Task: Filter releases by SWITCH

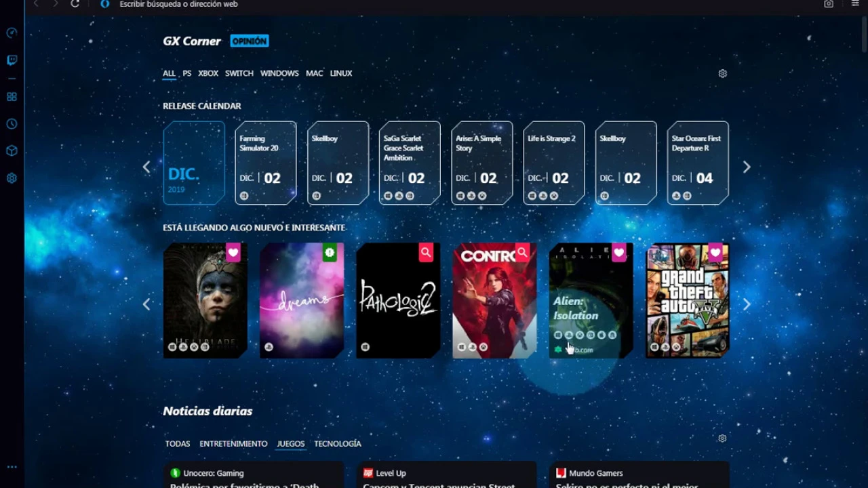Action: (x=239, y=73)
